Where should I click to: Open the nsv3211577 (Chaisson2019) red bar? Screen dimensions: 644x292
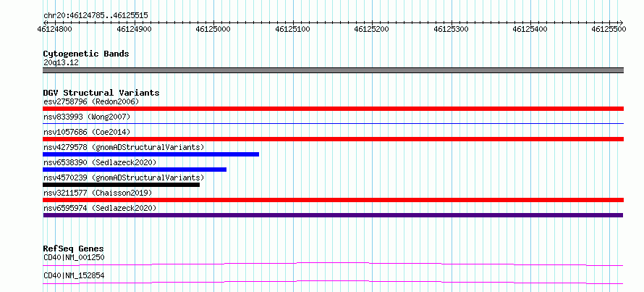(x=333, y=200)
